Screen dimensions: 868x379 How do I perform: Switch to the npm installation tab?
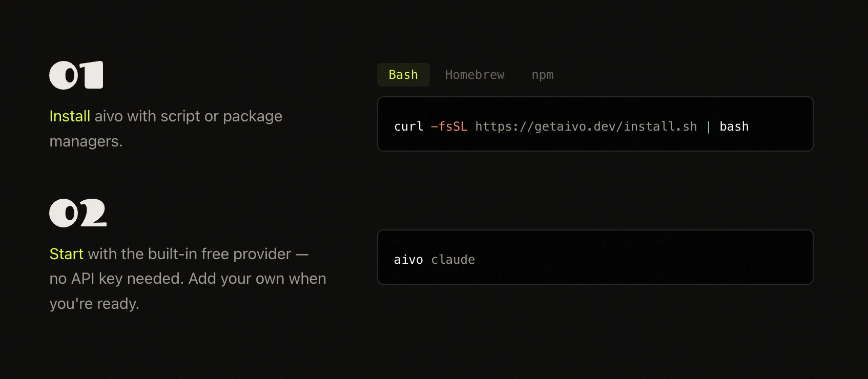[542, 75]
